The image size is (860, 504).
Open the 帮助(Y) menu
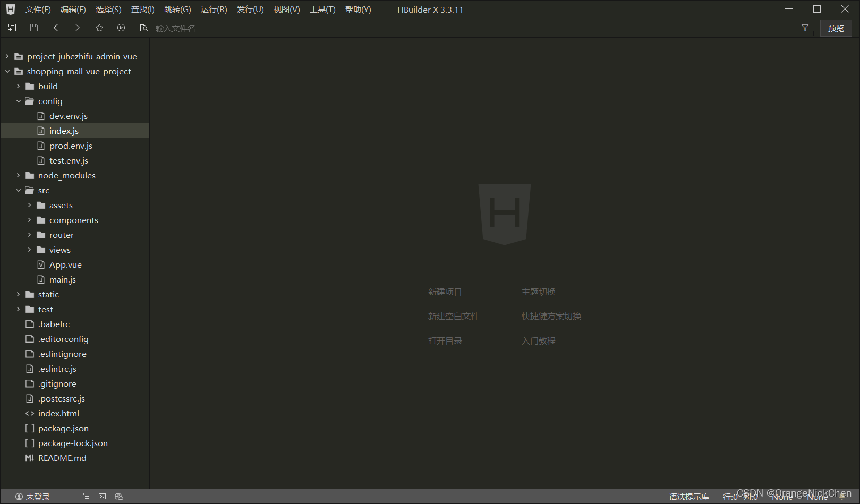pos(358,10)
